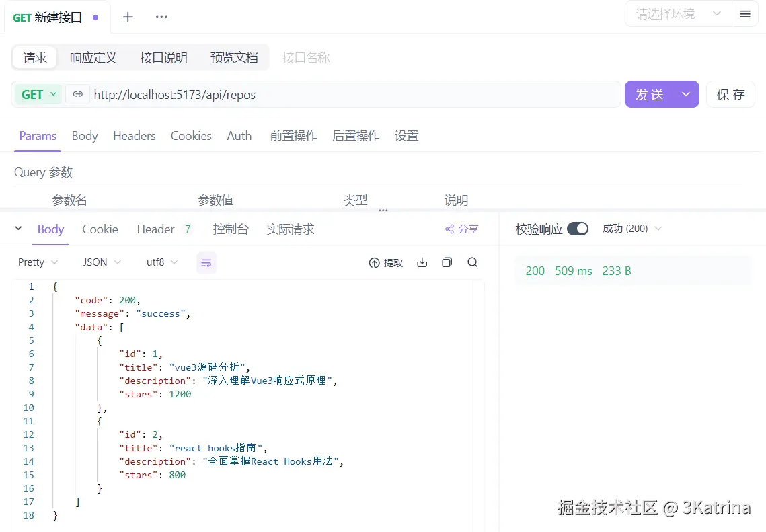Viewport: 766px width, 532px height.
Task: Click the 参数名 column header
Action: 69,200
